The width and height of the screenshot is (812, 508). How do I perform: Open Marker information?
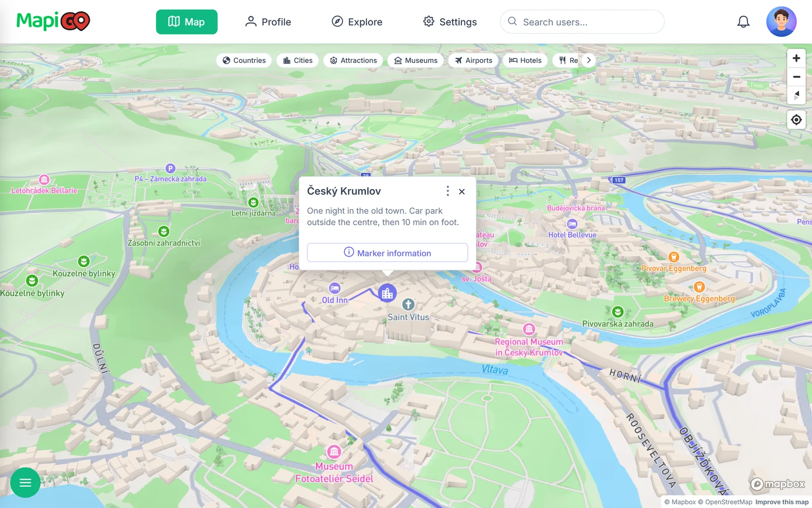tap(387, 252)
